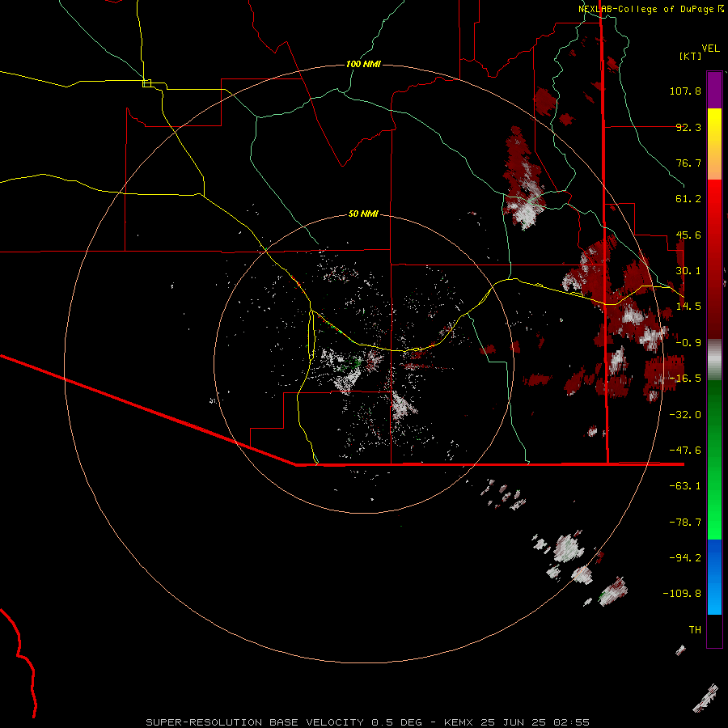Pick the black TH segment of the velocity scale

(714, 631)
